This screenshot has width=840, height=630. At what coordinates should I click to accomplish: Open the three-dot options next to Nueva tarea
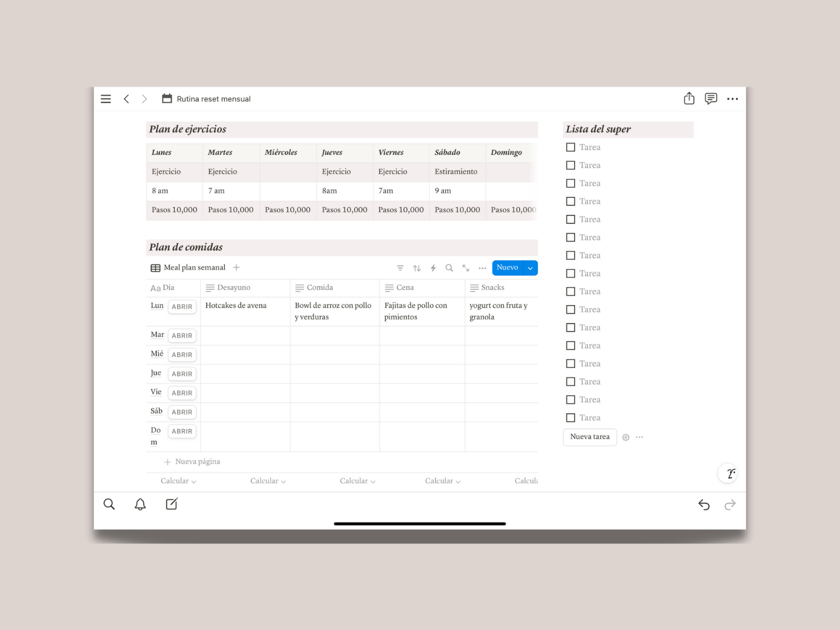tap(639, 437)
